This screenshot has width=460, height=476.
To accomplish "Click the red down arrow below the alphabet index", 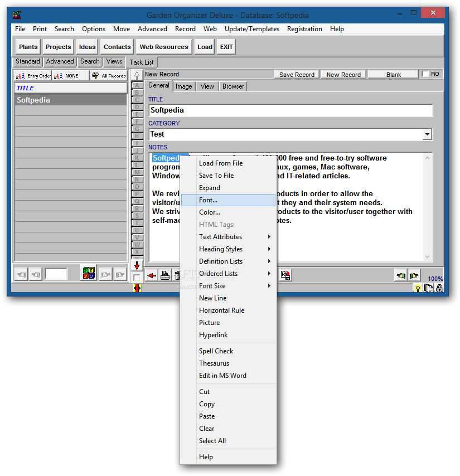I will (137, 266).
